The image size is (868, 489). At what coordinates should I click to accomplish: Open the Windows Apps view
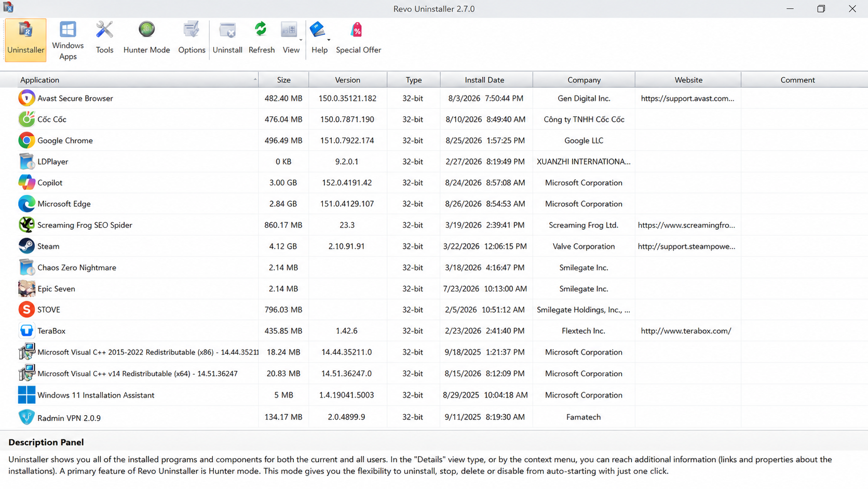67,41
